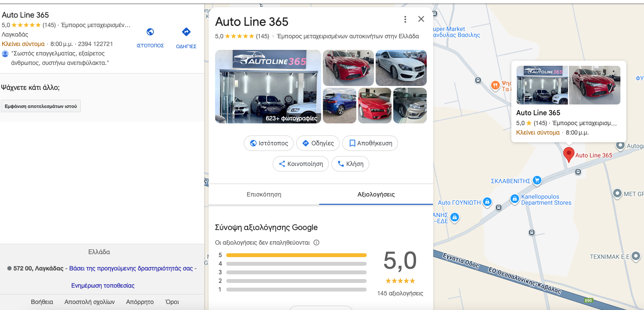Viewport: 644px width, 310px height.
Task: Save place with Αποθήκευση button
Action: 370,143
